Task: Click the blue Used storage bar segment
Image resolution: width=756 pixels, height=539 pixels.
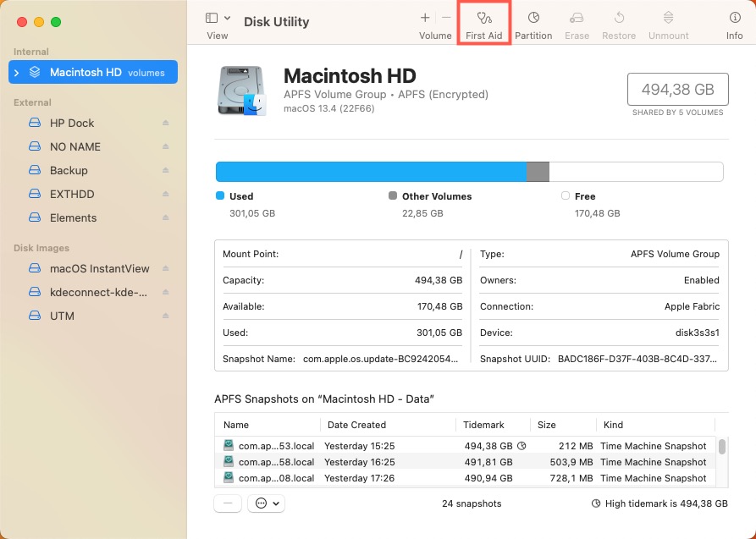Action: point(371,172)
